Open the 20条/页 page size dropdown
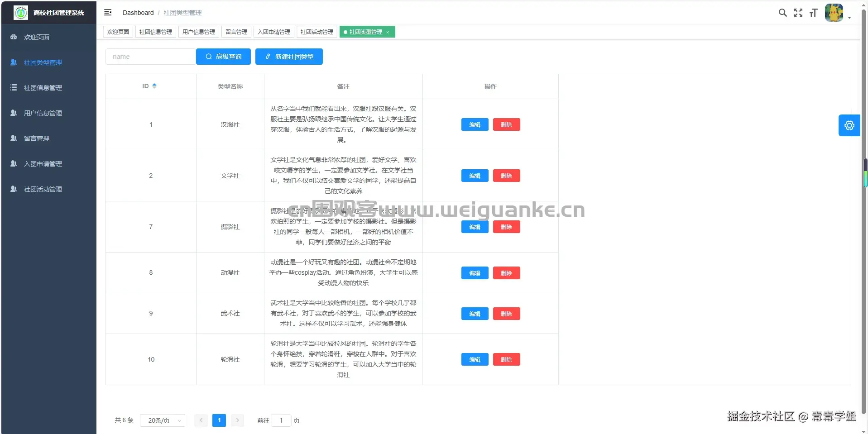Screen dimensions: 868x434 click(163, 420)
